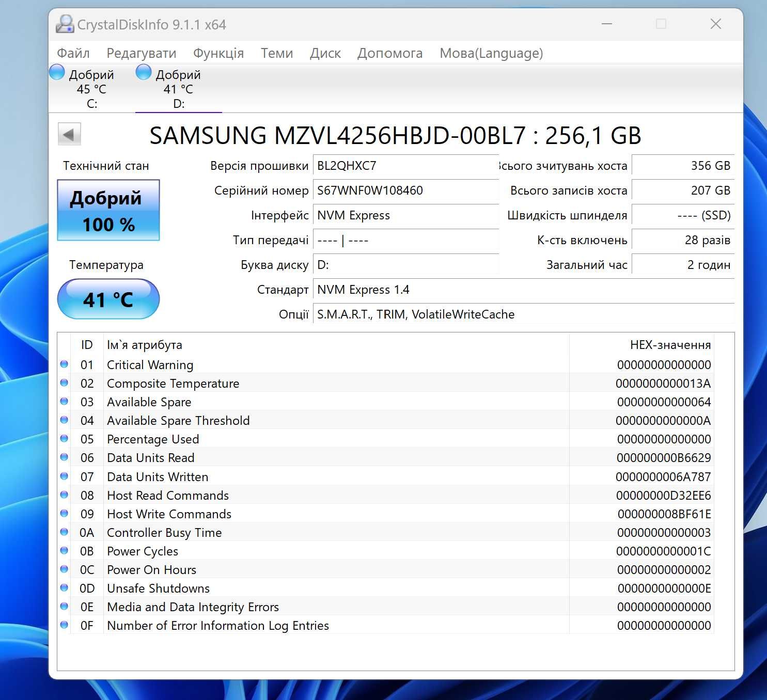The width and height of the screenshot is (767, 700).
Task: Click status dot for Power On Hours row
Action: pyautogui.click(x=64, y=569)
